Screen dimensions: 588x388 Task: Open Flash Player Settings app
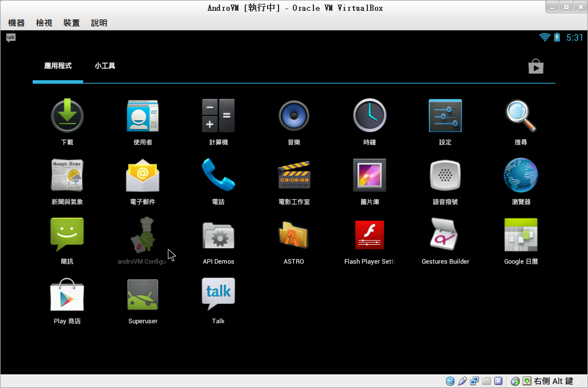pyautogui.click(x=370, y=241)
